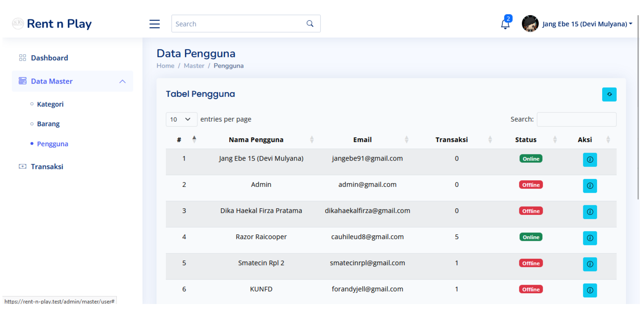Click the Pengguna bullet indicator in sidebar

click(x=31, y=144)
